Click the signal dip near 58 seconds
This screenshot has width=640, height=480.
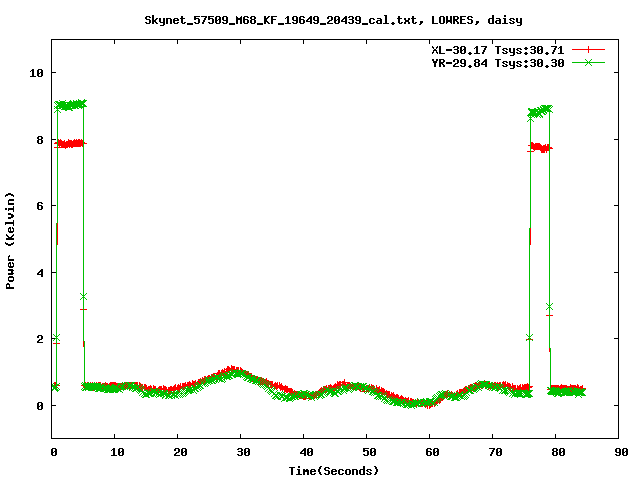tap(416, 403)
